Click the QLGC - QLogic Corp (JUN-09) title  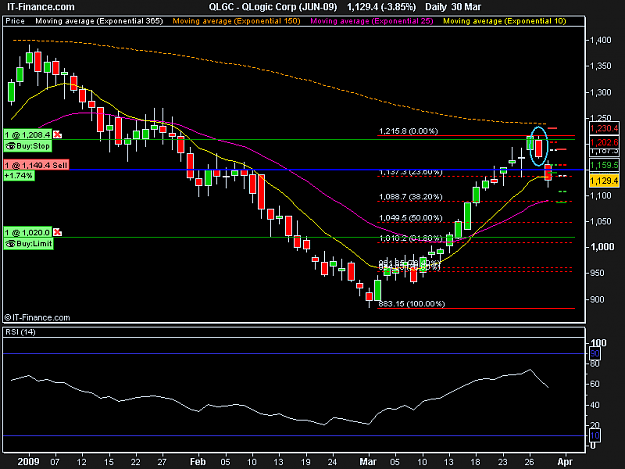tap(273, 7)
